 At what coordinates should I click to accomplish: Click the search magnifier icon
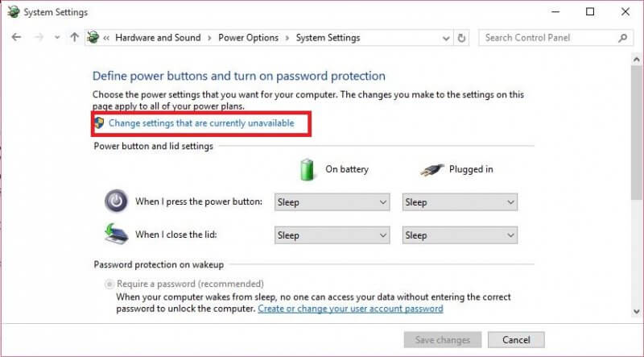(x=622, y=38)
